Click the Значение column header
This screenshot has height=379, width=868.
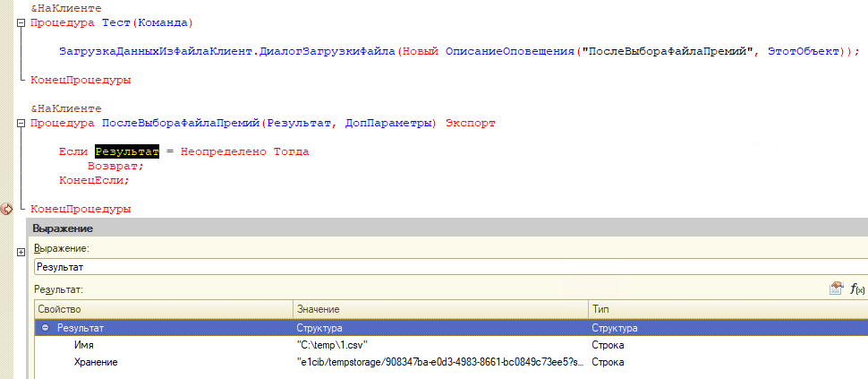pyautogui.click(x=438, y=309)
